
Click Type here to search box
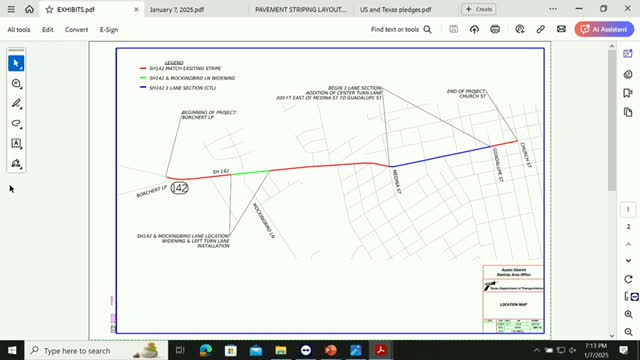(96, 350)
